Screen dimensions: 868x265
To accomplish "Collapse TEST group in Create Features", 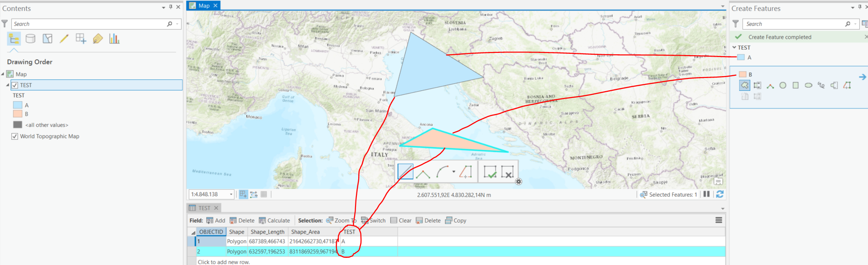I will pos(734,47).
